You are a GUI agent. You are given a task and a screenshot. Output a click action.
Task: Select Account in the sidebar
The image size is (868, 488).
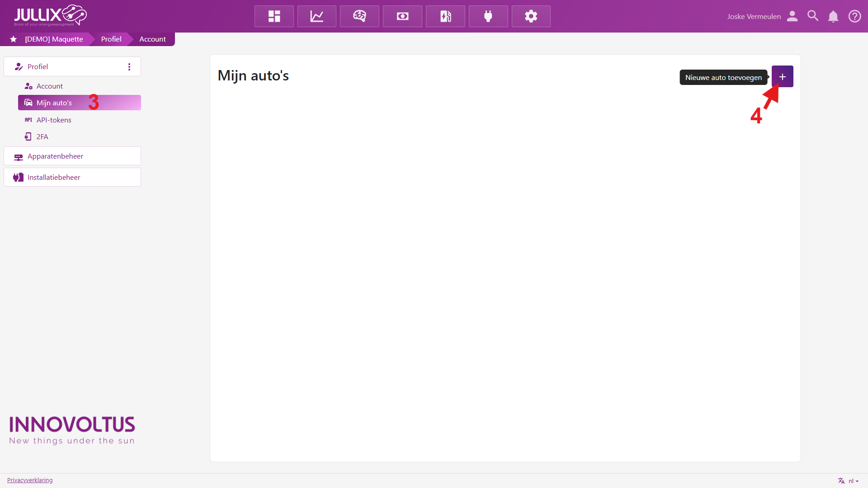point(50,86)
